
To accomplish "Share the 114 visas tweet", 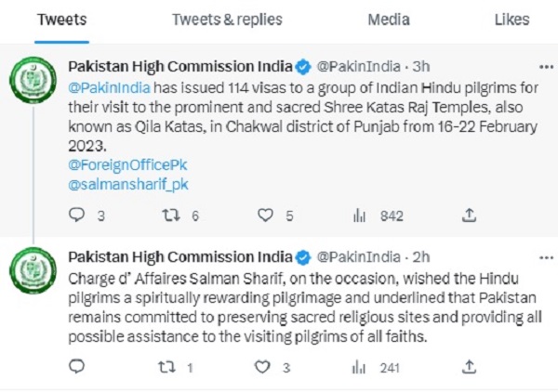I will point(470,216).
